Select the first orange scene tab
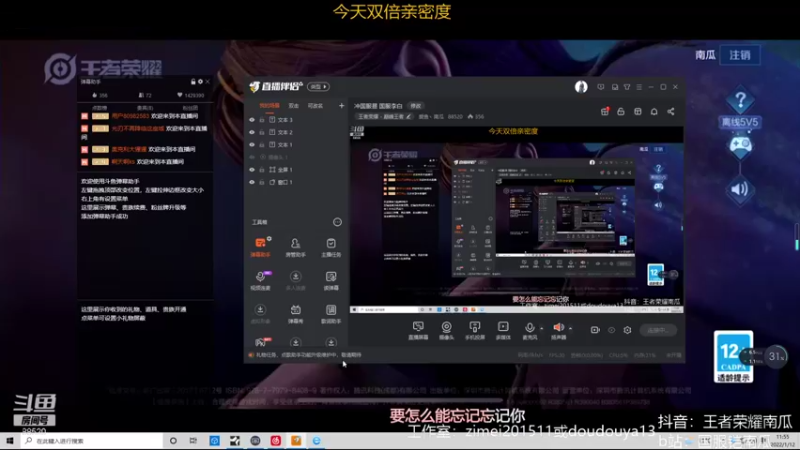 pyautogui.click(x=269, y=106)
